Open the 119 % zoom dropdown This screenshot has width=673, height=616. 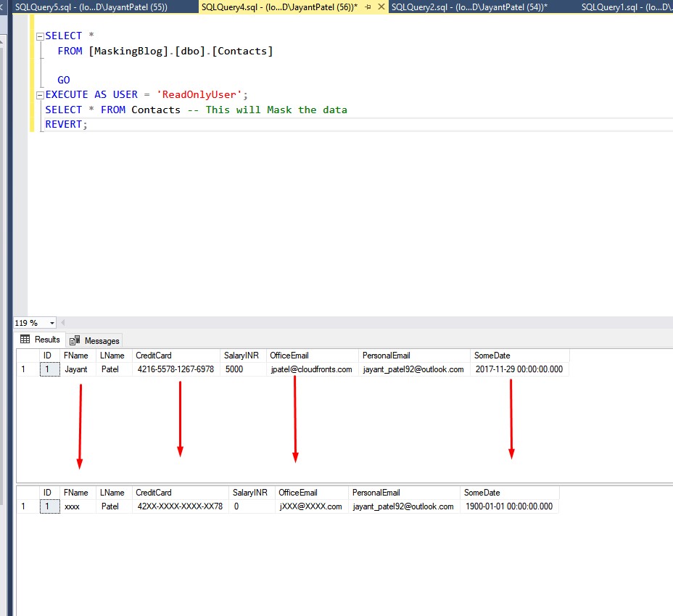click(x=52, y=323)
